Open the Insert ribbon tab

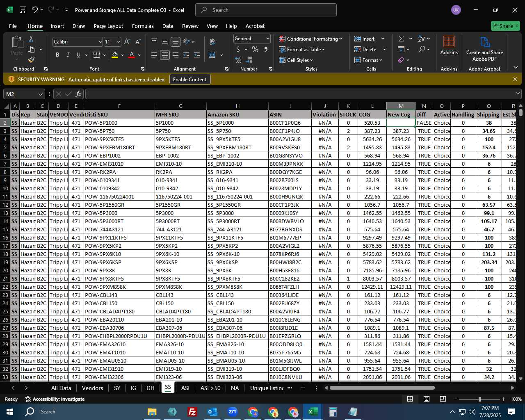pyautogui.click(x=57, y=26)
